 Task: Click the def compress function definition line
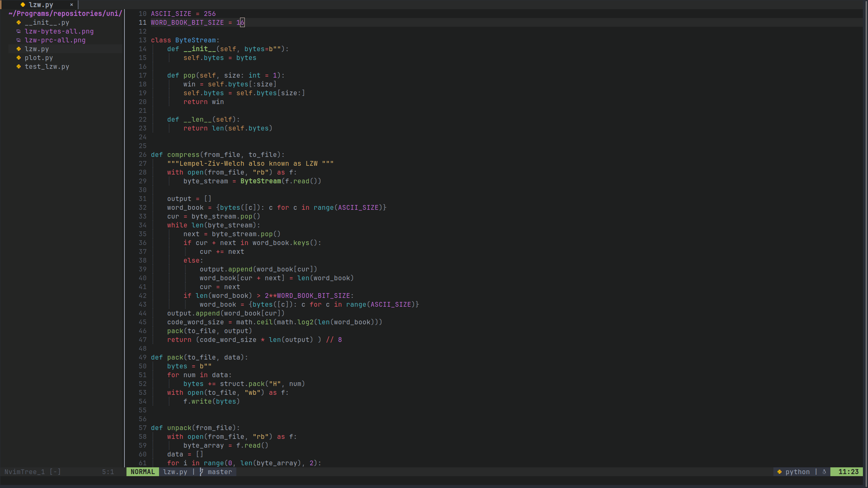[217, 155]
